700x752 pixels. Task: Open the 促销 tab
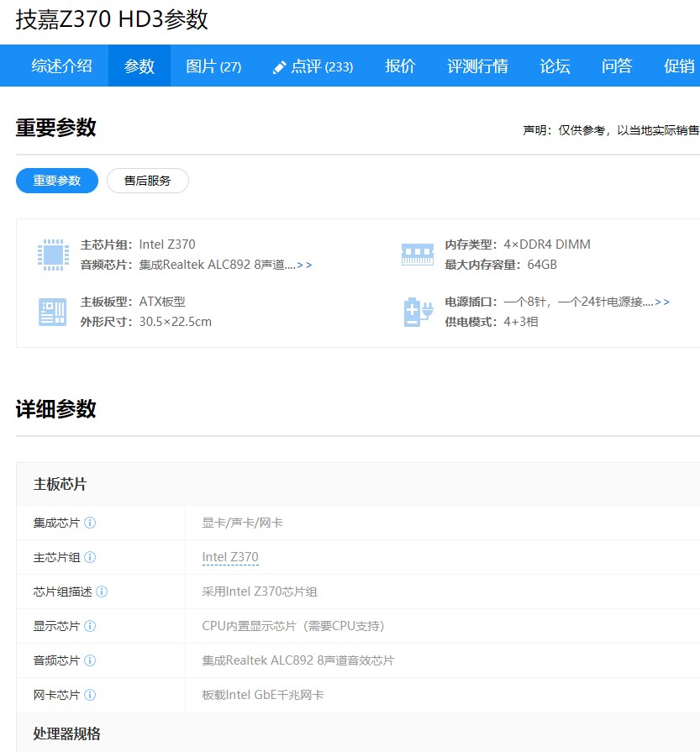click(678, 66)
